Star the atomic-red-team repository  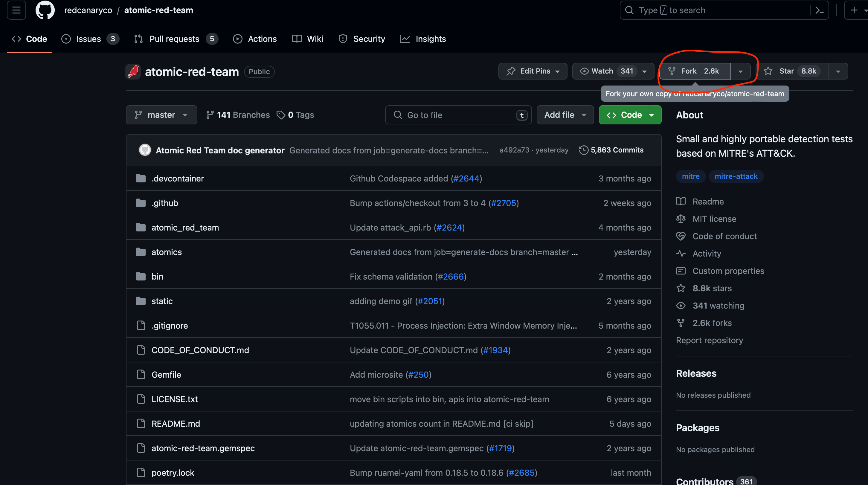(x=793, y=71)
